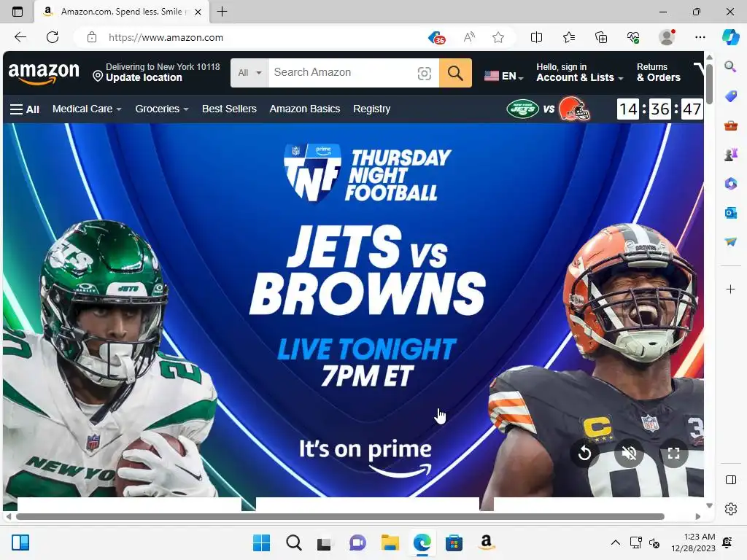Image resolution: width=747 pixels, height=560 pixels.
Task: Open the browser profile avatar
Action: pos(667,37)
